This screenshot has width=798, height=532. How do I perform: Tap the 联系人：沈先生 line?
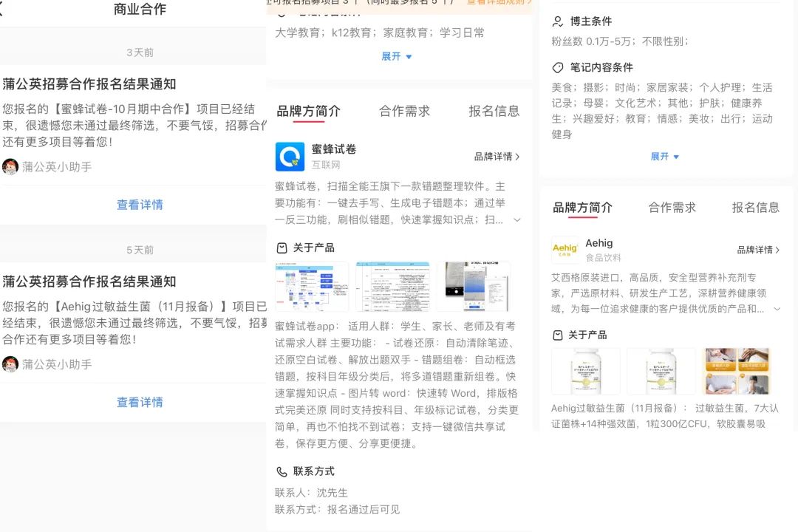click(x=312, y=493)
